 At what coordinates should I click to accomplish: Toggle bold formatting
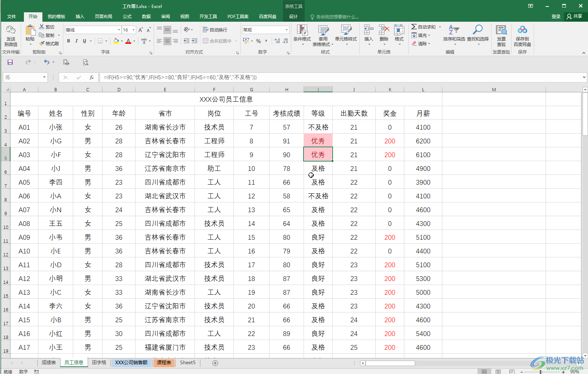68,41
